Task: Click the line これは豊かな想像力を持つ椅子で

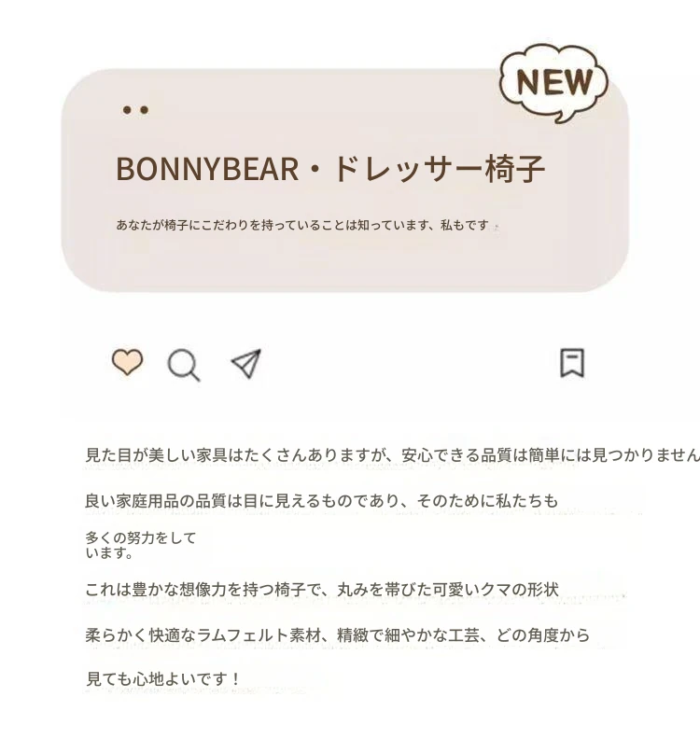Action: point(322,589)
